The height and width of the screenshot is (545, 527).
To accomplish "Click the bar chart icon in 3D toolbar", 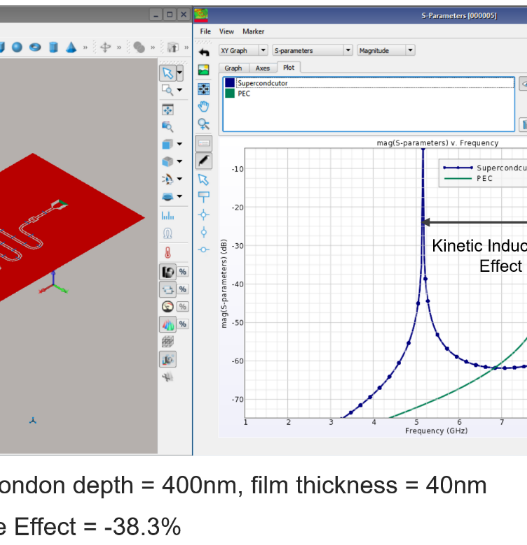I will (x=168, y=216).
